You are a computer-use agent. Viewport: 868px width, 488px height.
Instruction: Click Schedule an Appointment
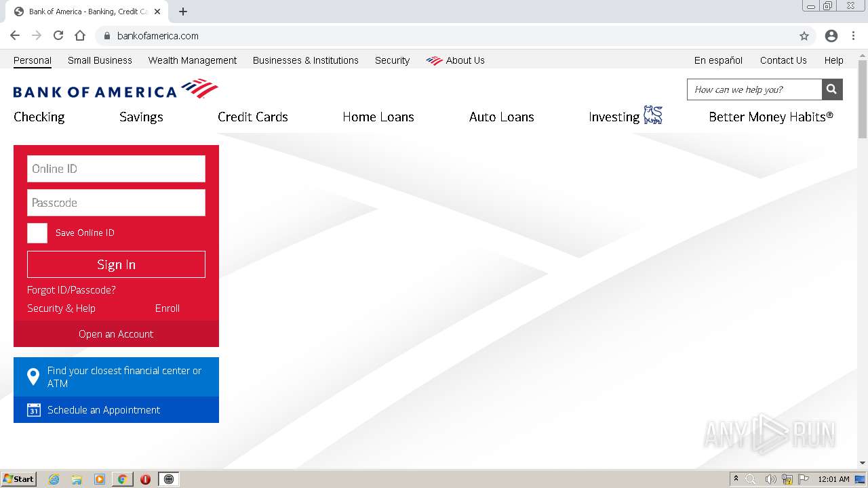(116, 410)
